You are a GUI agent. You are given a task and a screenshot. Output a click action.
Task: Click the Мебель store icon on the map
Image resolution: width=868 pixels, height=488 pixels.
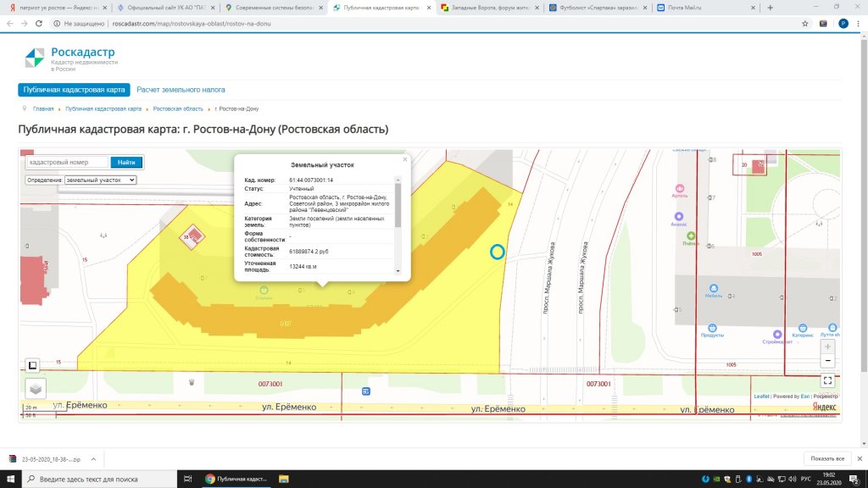[x=714, y=288]
